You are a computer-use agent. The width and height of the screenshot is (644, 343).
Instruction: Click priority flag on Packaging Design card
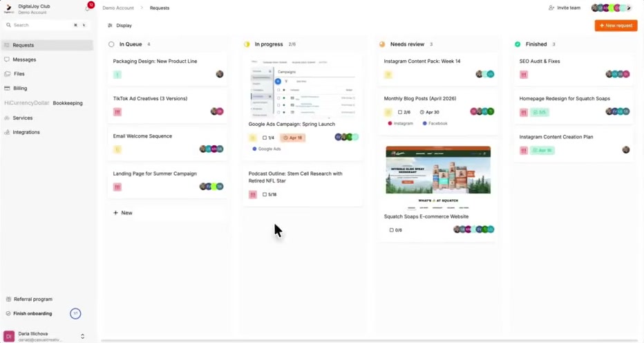click(117, 75)
